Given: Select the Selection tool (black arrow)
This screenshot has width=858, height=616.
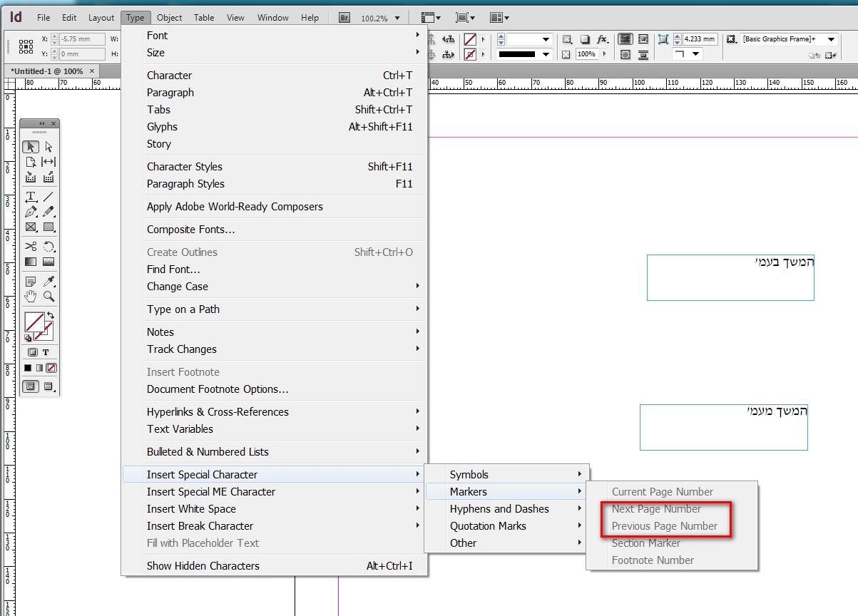Looking at the screenshot, I should point(31,146).
